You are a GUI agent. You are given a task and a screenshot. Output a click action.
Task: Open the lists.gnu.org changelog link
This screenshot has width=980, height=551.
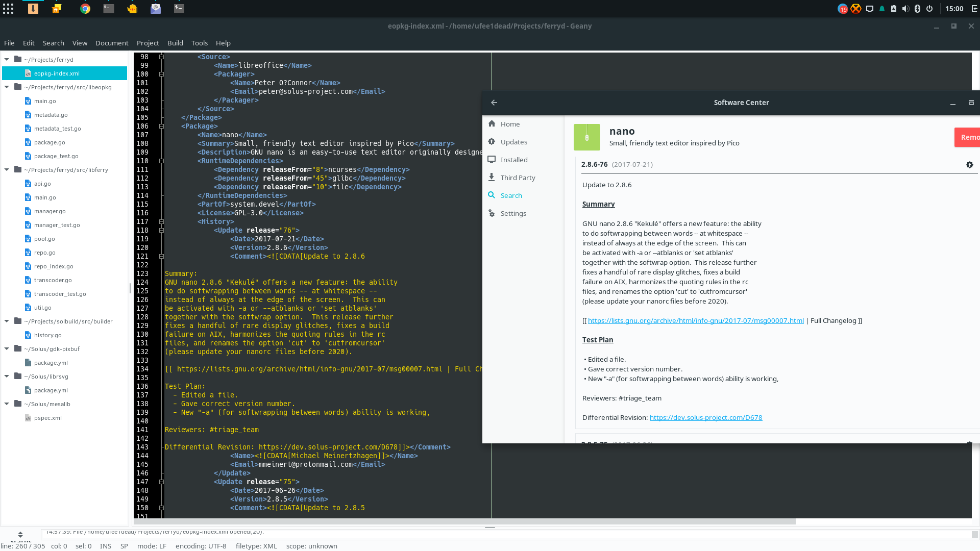point(696,320)
